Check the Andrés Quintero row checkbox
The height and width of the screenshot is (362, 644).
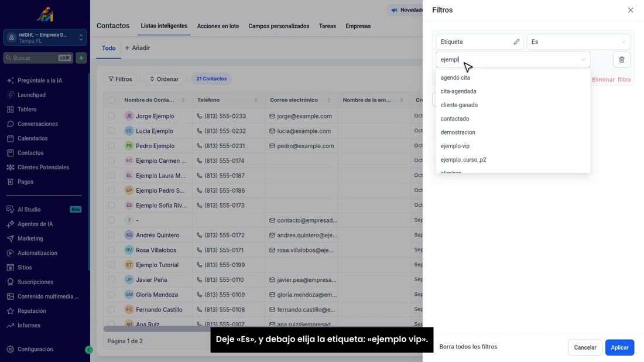pos(111,235)
